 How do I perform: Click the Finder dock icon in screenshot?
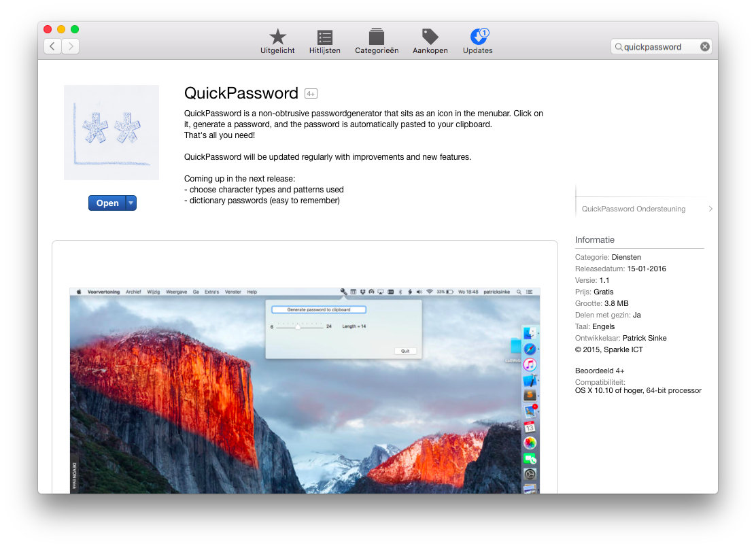tap(530, 333)
